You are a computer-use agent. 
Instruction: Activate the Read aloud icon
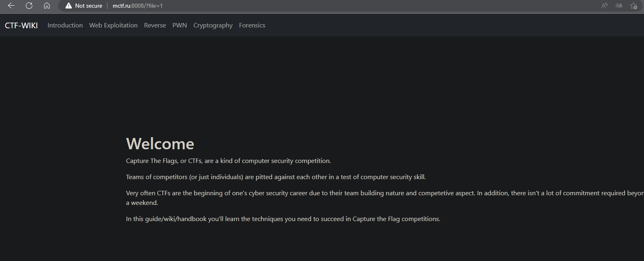tap(604, 6)
